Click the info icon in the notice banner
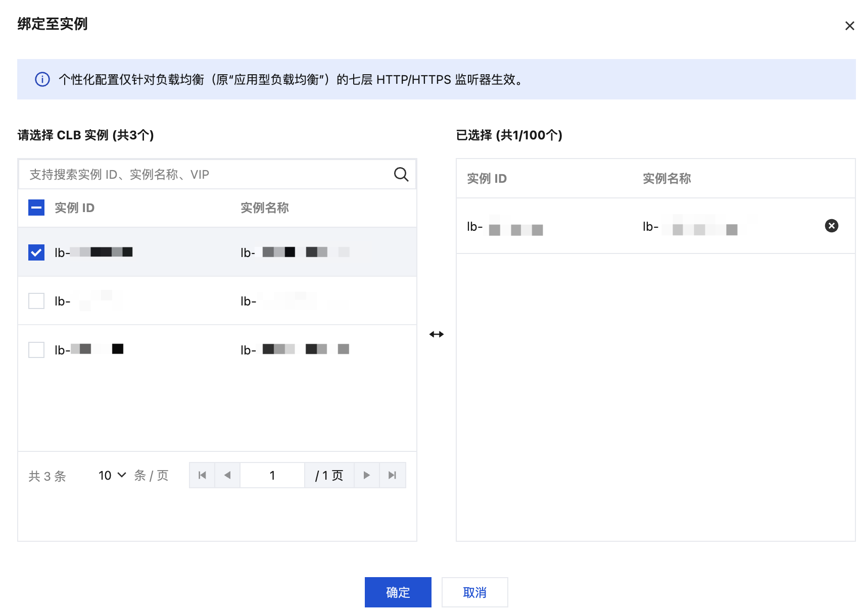Screen dimensions: 862x616 click(42, 79)
